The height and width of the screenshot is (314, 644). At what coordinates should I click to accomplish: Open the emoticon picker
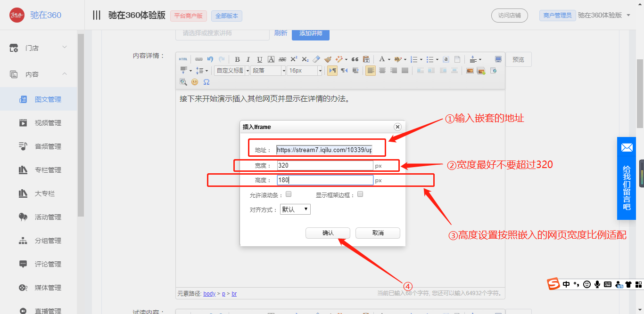click(x=195, y=82)
